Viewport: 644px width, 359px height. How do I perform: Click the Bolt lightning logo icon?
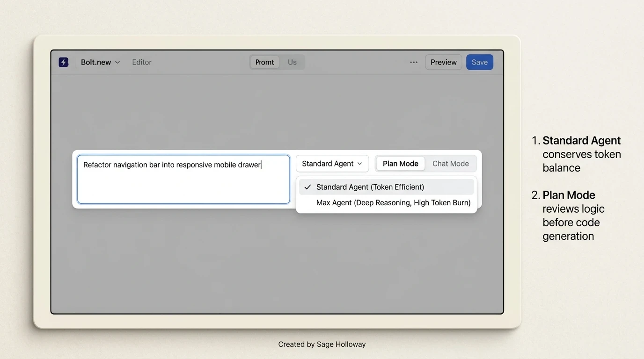click(x=64, y=62)
